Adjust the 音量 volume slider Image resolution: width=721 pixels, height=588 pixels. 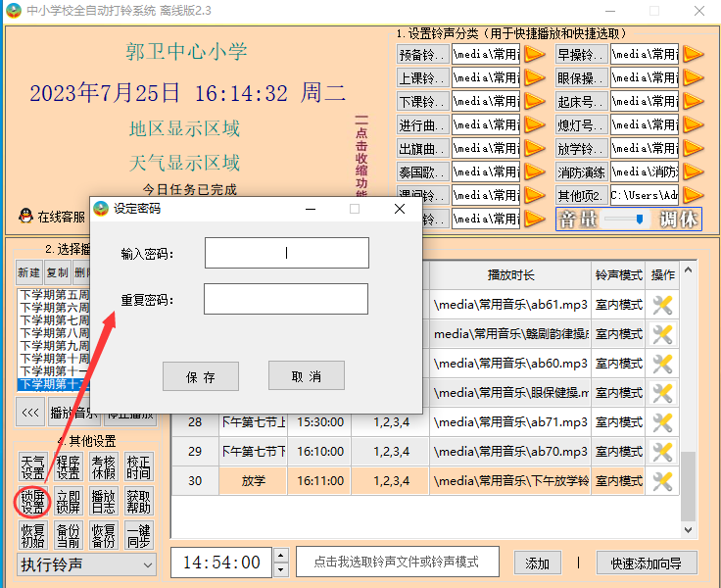639,220
